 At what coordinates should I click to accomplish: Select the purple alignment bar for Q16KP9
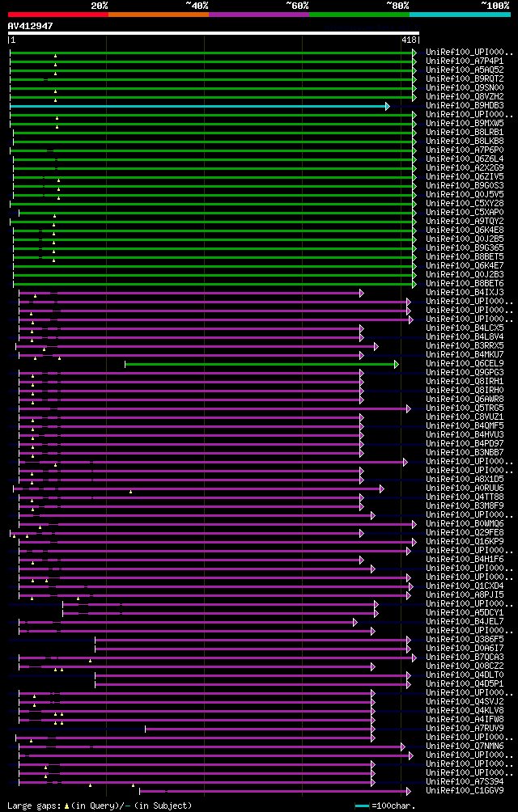pyautogui.click(x=217, y=542)
